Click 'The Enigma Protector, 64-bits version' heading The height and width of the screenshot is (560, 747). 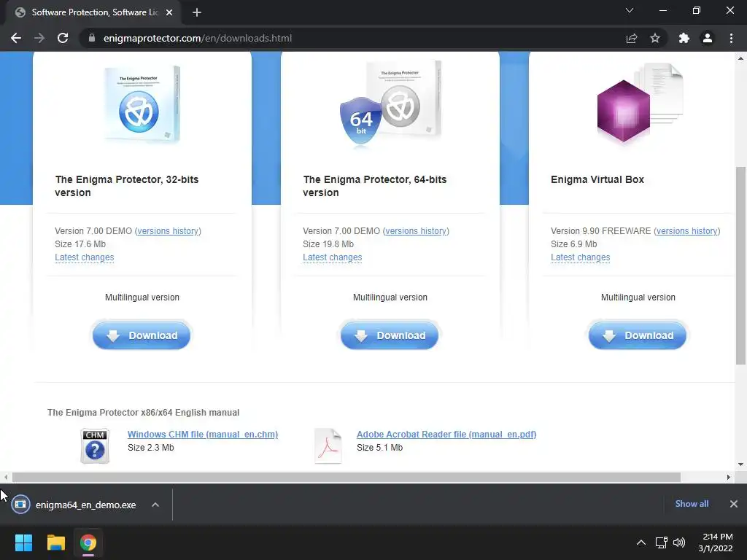375,186
